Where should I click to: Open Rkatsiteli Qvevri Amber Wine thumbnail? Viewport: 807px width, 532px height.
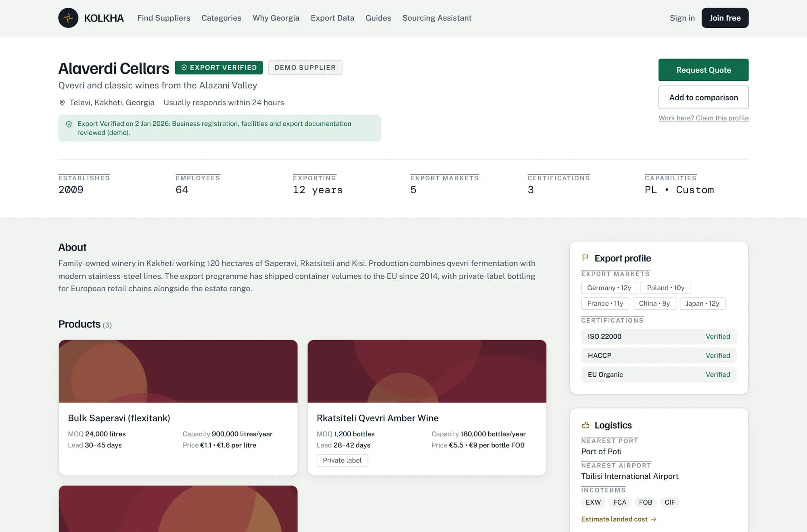[x=427, y=371]
